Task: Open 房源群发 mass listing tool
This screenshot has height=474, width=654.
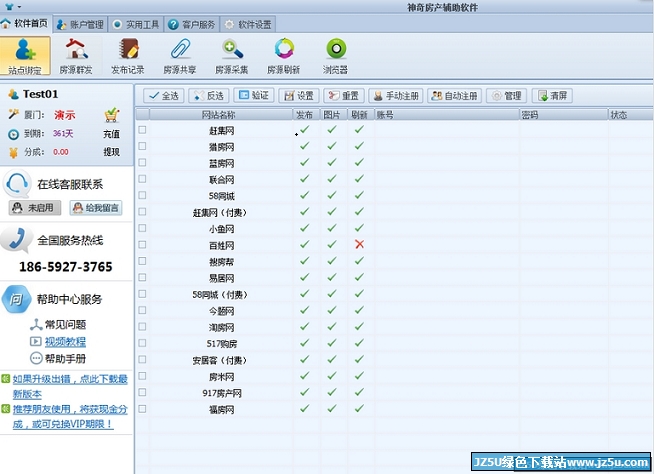Action: (x=75, y=51)
